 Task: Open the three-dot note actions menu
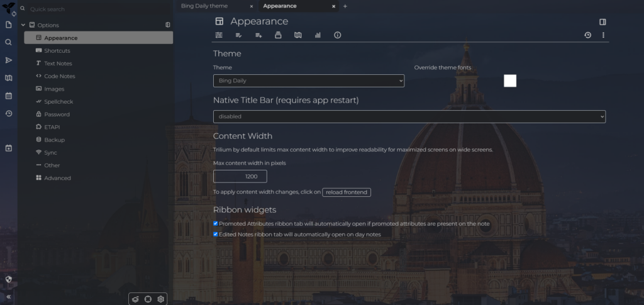[x=603, y=35]
